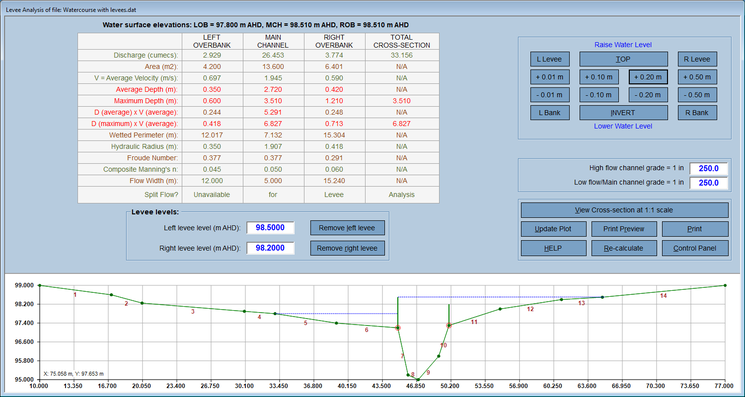
Task: Open the Control Panel
Action: tap(695, 247)
